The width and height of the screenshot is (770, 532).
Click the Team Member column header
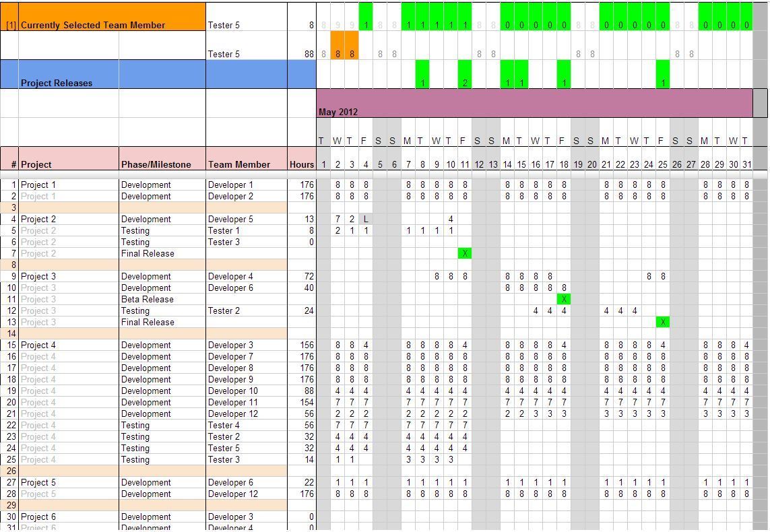pos(246,164)
